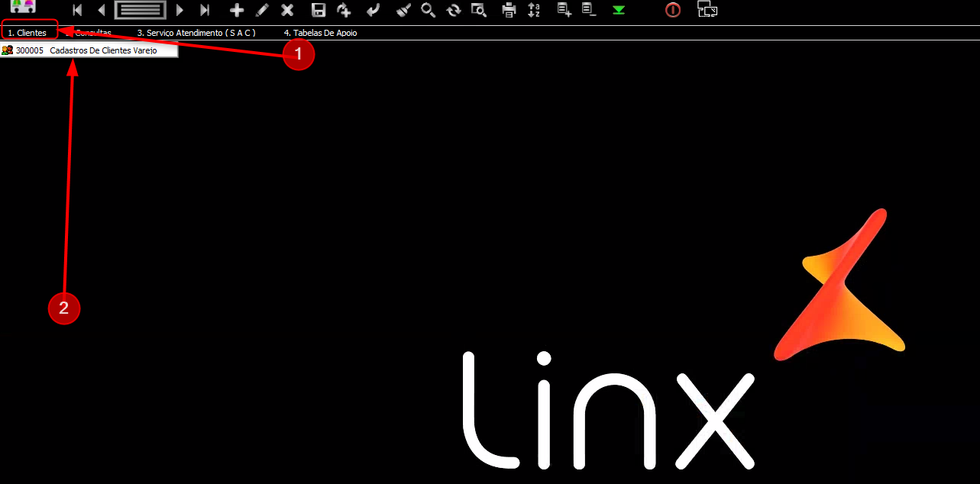The image size is (980, 484).
Task: Search with the magnifying glass icon
Action: 429,11
